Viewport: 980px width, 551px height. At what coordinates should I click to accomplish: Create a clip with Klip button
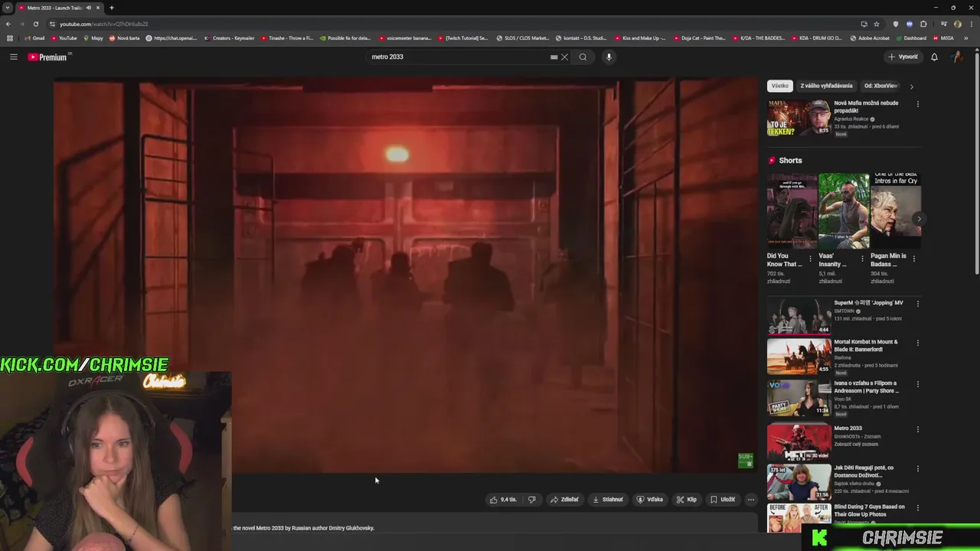click(687, 500)
